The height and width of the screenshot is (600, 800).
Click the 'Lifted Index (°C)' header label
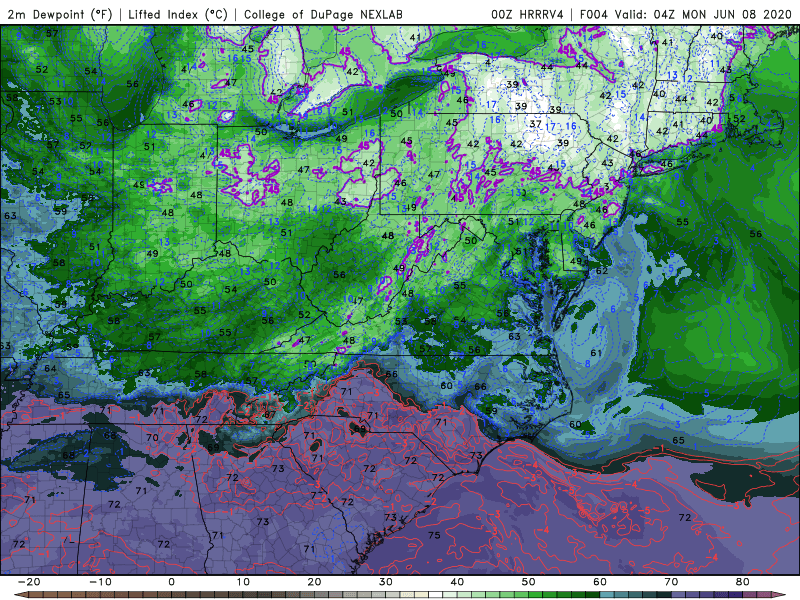pyautogui.click(x=178, y=14)
